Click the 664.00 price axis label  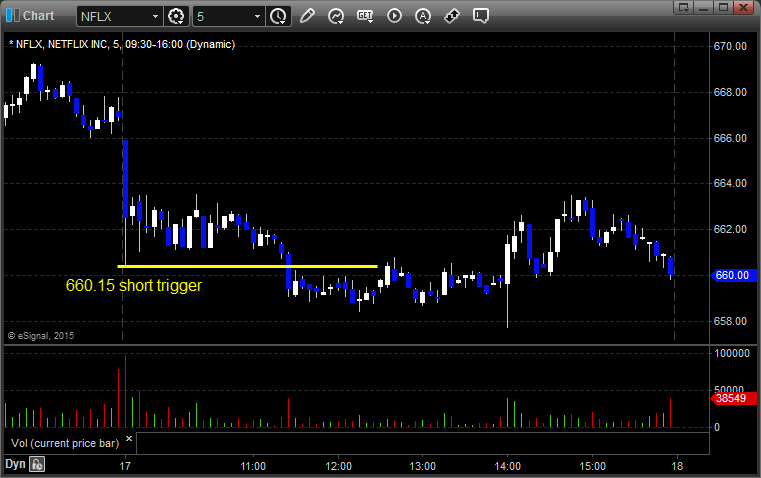pyautogui.click(x=730, y=183)
